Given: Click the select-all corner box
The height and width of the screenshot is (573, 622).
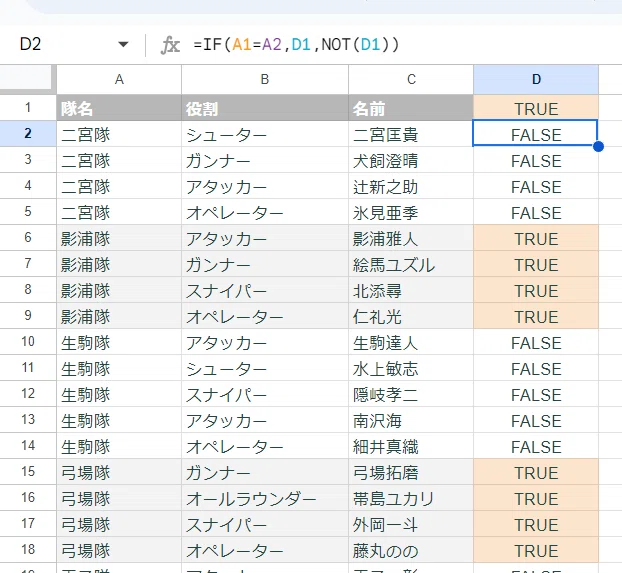Looking at the screenshot, I should point(26,78).
